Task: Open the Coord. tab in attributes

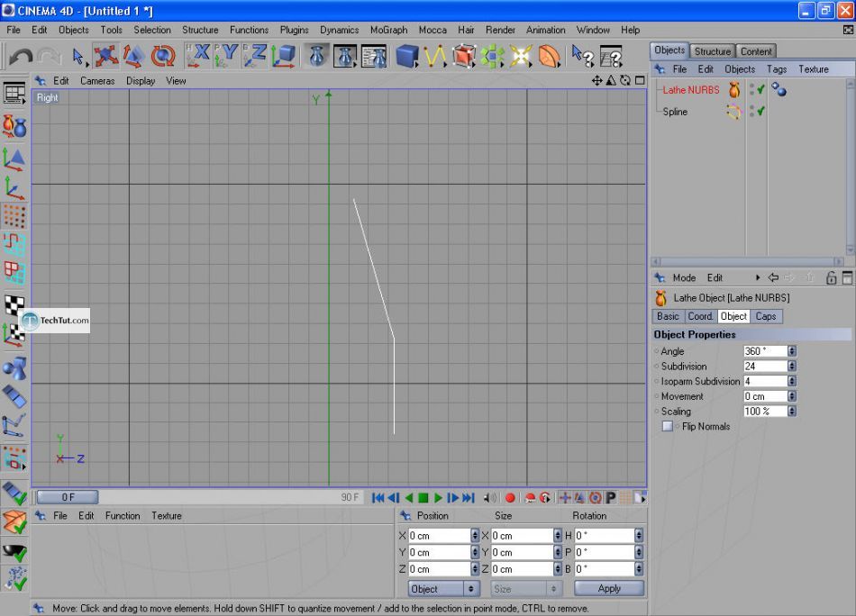Action: coord(700,316)
